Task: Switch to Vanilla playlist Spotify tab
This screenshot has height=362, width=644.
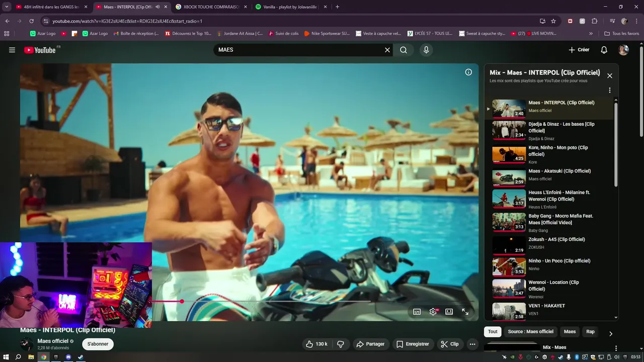Action: coord(291,7)
